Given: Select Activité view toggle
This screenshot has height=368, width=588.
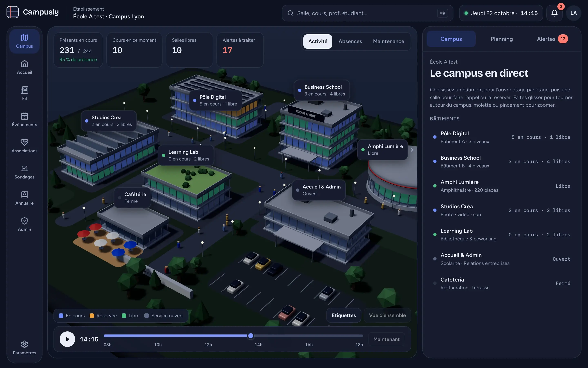Looking at the screenshot, I should click(317, 41).
